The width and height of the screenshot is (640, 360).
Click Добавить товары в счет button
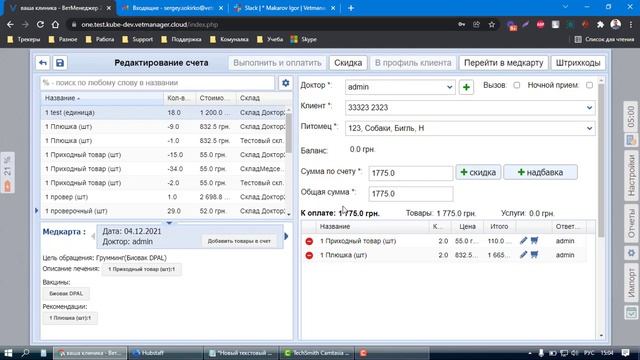[239, 241]
